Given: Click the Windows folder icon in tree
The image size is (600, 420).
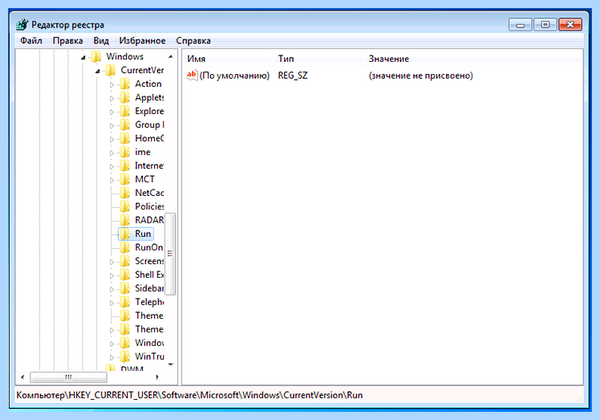Looking at the screenshot, I should [96, 57].
